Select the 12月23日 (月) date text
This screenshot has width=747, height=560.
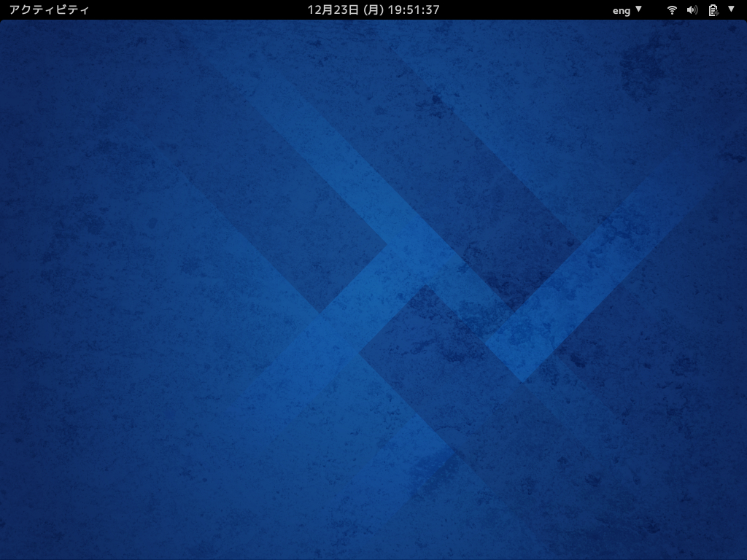pyautogui.click(x=345, y=9)
